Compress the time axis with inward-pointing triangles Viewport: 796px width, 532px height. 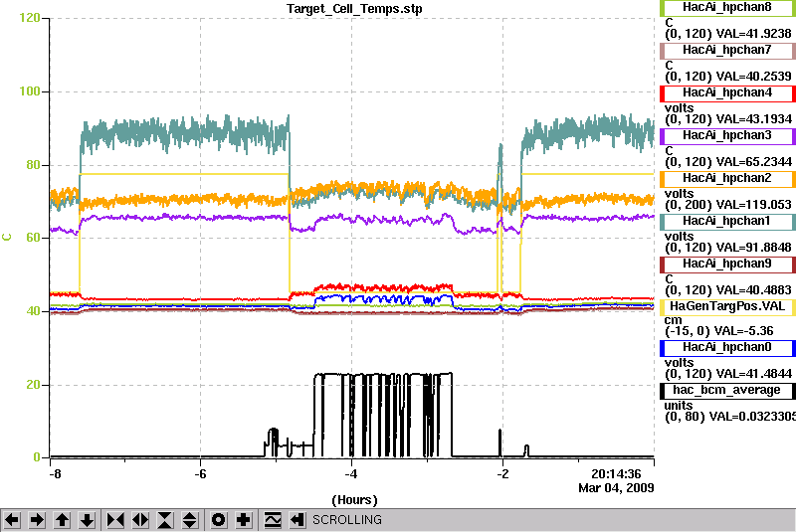(x=115, y=520)
